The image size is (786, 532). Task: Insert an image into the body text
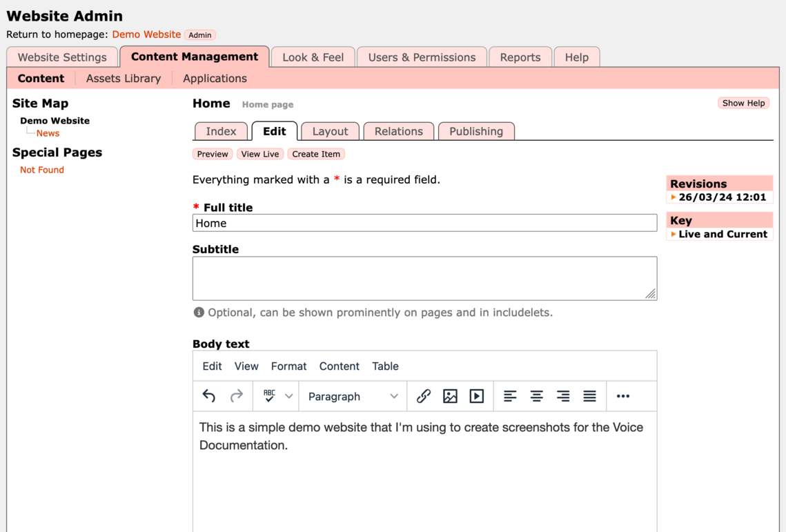coord(450,396)
